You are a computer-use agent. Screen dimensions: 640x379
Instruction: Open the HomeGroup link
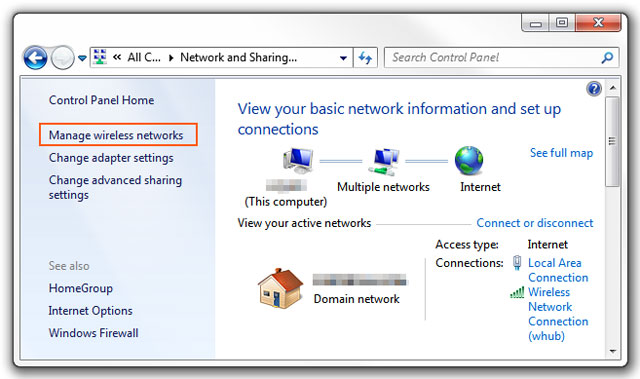81,288
